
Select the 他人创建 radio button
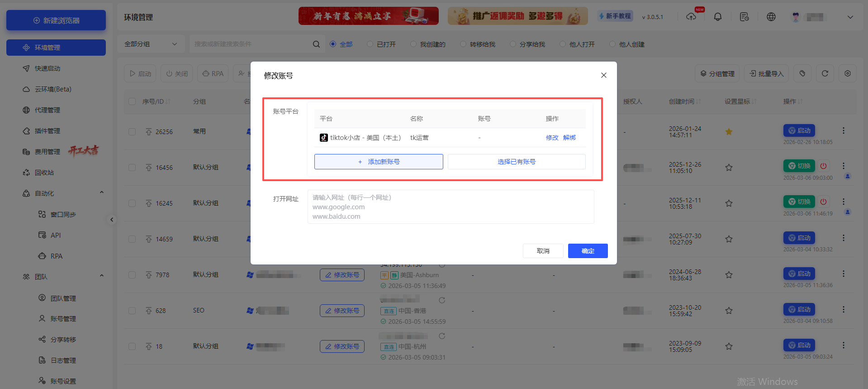coord(612,44)
